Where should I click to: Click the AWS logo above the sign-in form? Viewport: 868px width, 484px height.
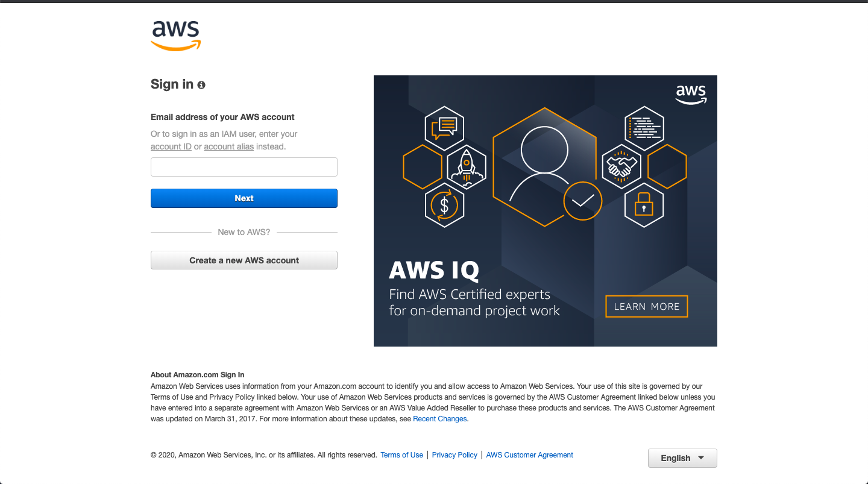pyautogui.click(x=175, y=36)
